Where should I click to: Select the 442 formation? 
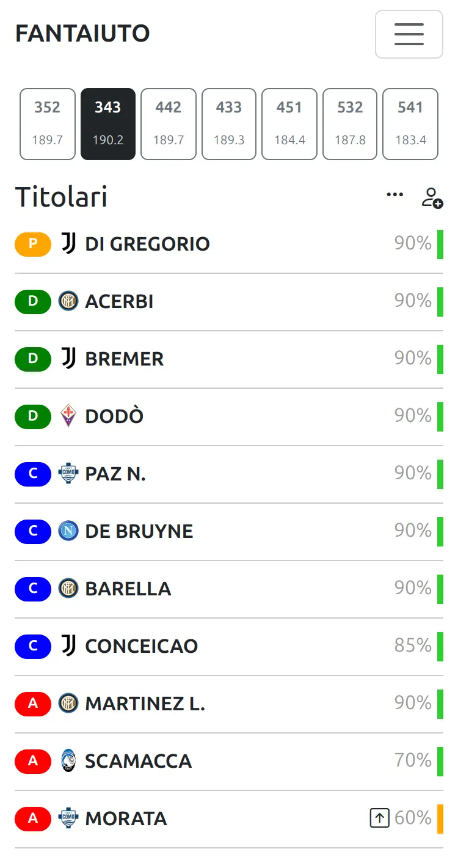tap(169, 124)
